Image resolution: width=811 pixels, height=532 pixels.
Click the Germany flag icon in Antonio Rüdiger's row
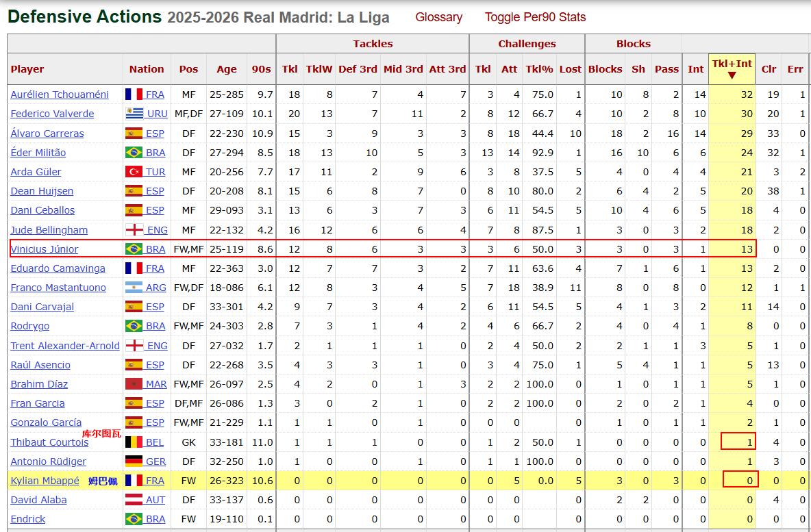(134, 461)
